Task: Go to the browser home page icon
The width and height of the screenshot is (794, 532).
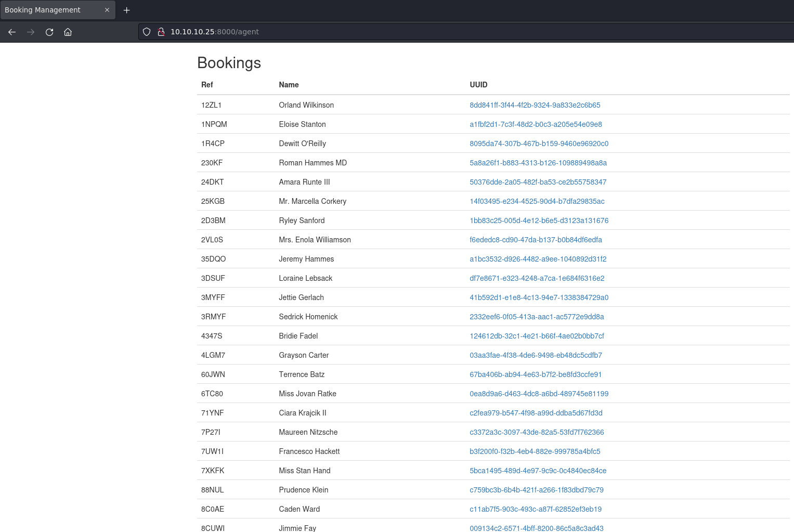Action: 68,32
